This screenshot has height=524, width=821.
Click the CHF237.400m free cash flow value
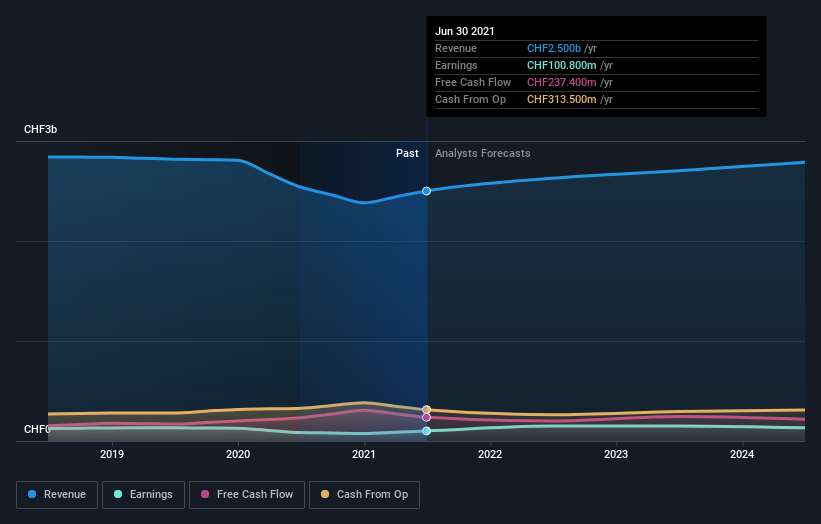[562, 82]
